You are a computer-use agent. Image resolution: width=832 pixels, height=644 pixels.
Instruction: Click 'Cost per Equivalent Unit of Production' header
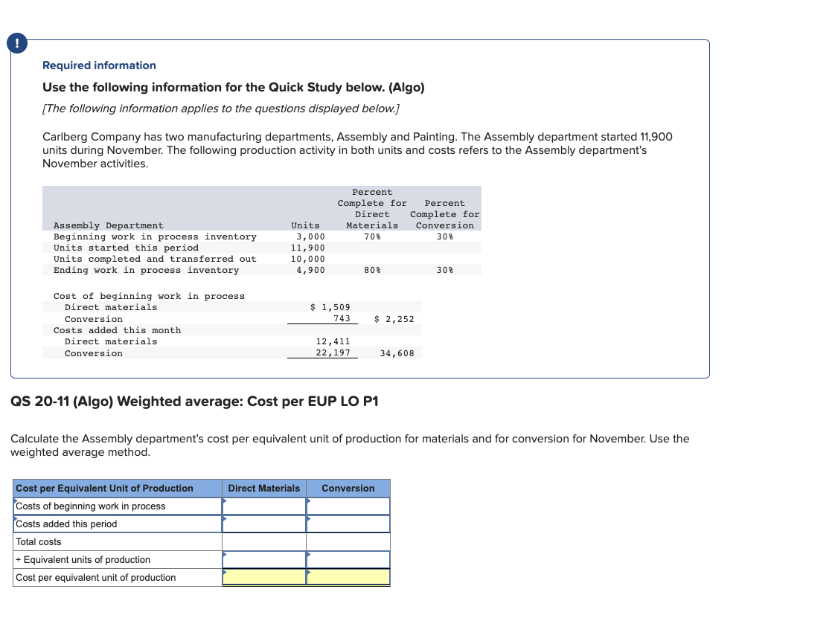coord(118,488)
